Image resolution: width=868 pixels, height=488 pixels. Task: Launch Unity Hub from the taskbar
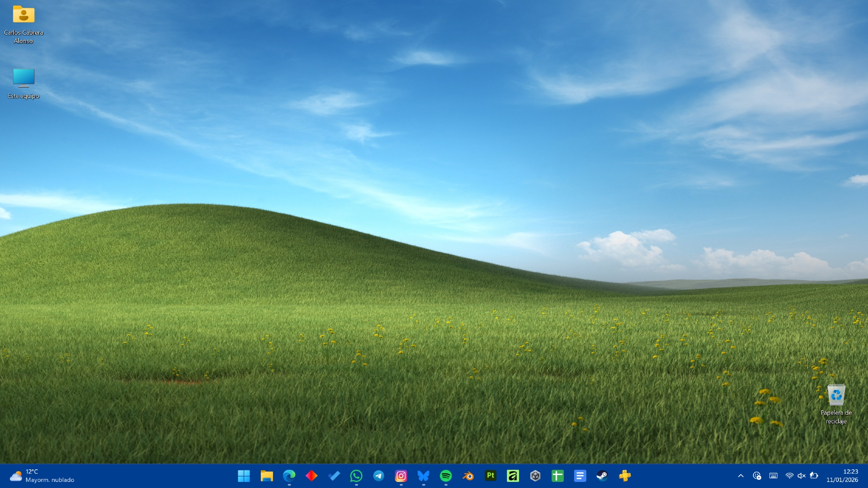click(535, 476)
